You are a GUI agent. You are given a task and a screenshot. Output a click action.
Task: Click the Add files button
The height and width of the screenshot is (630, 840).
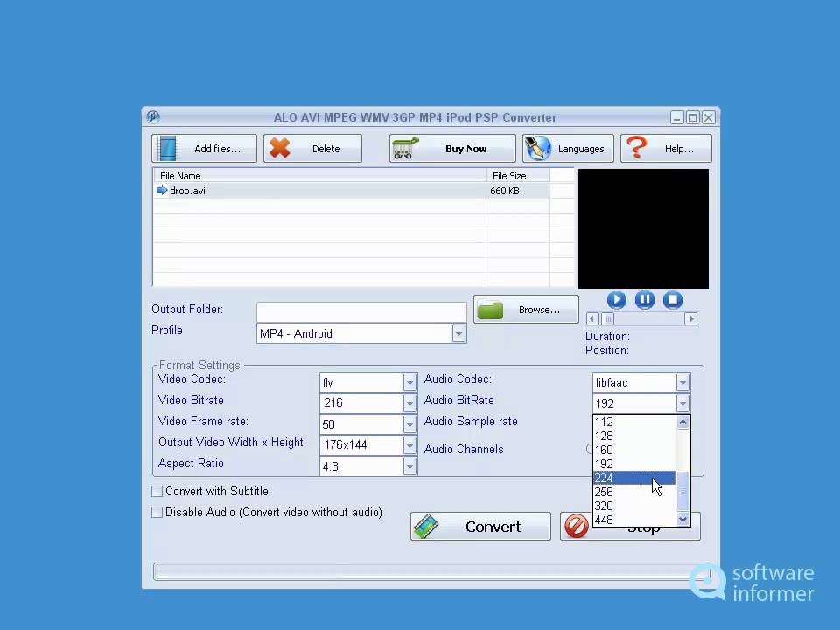point(204,149)
